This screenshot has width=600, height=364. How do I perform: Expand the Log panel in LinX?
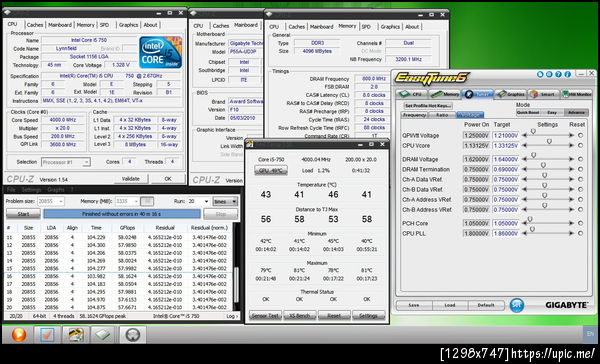tap(232, 316)
